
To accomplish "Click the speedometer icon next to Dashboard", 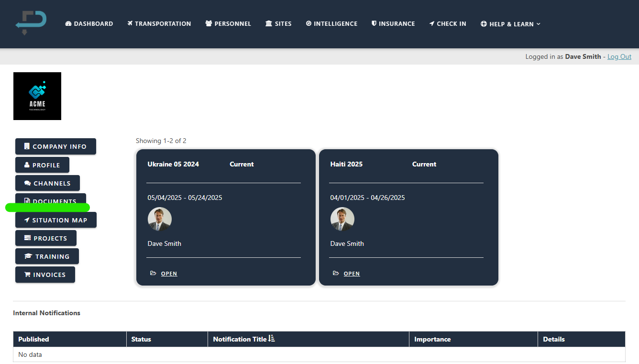I will point(68,23).
